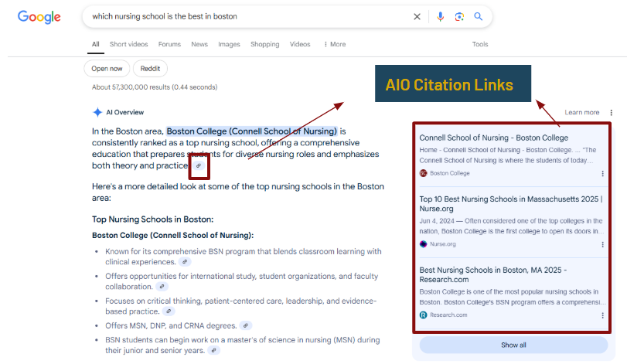The width and height of the screenshot is (627, 364).
Task: Switch to News tab
Action: [199, 44]
